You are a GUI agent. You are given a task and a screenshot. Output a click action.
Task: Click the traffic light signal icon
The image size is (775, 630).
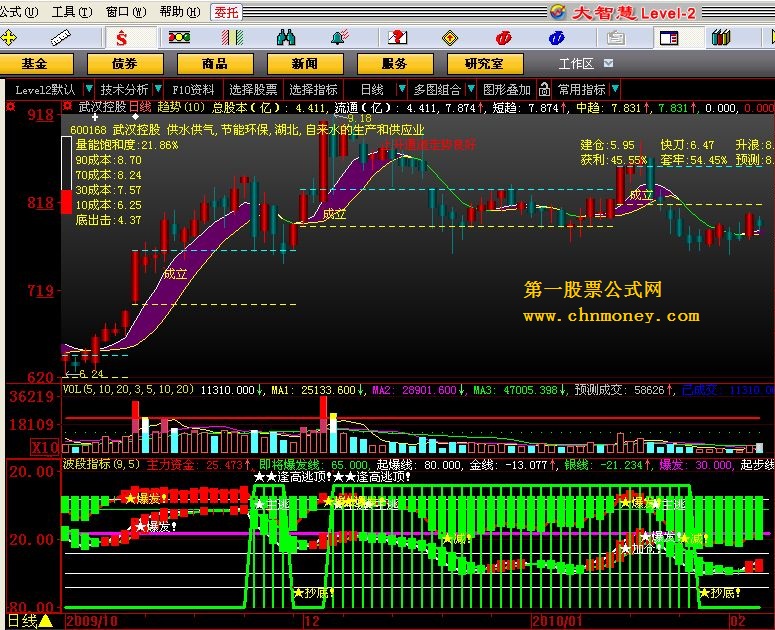coord(179,37)
